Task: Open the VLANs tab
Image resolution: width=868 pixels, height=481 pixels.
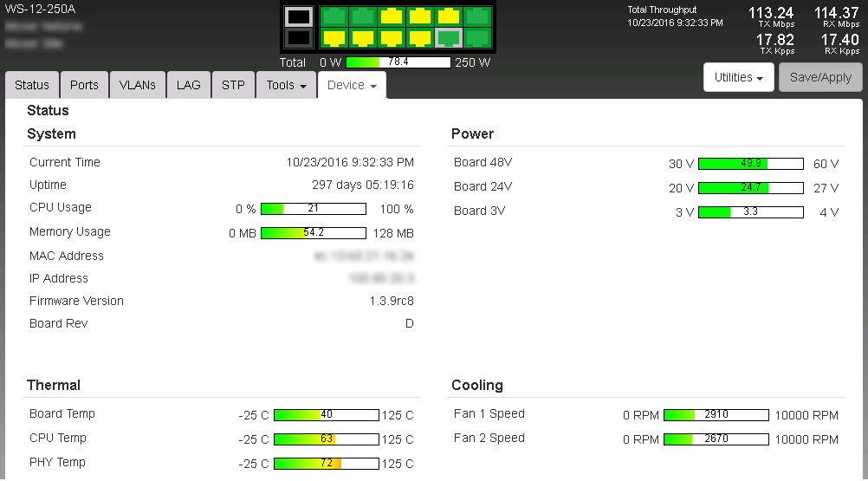Action: coord(137,85)
